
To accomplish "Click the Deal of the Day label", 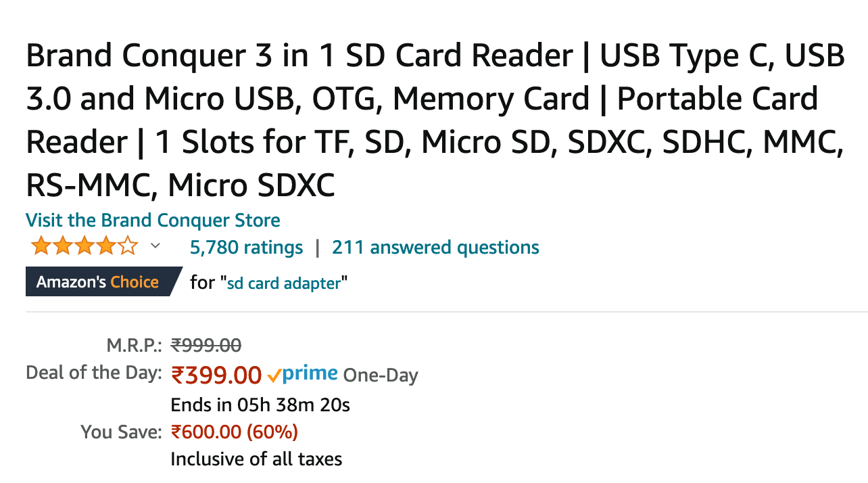I will [94, 373].
